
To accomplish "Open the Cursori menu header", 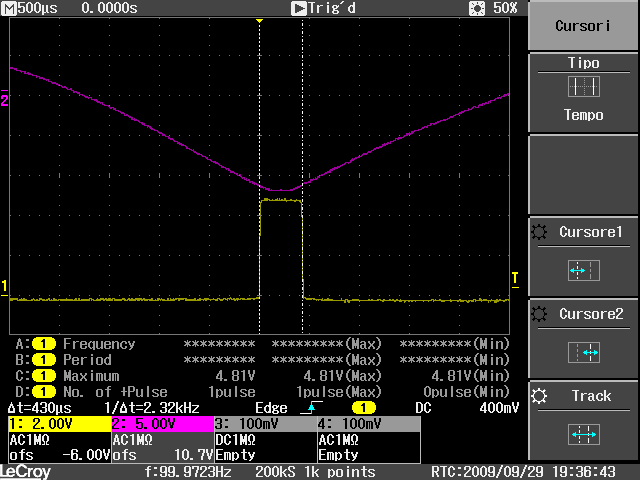I will coord(583,26).
